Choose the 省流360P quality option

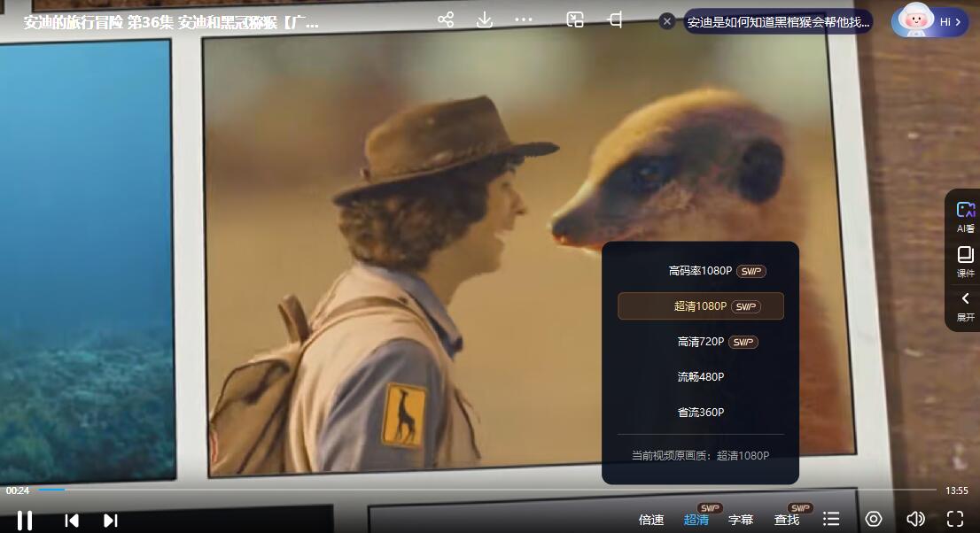(701, 413)
